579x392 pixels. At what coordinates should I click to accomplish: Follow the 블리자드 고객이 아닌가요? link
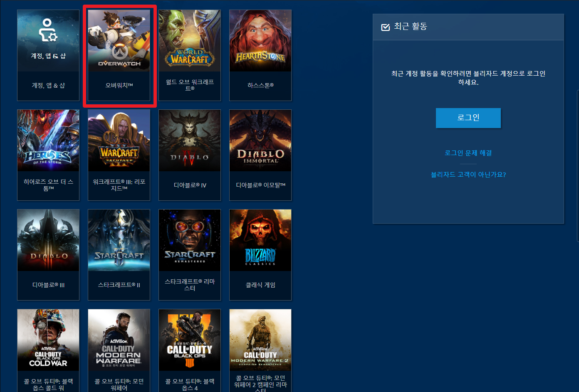[x=468, y=175]
